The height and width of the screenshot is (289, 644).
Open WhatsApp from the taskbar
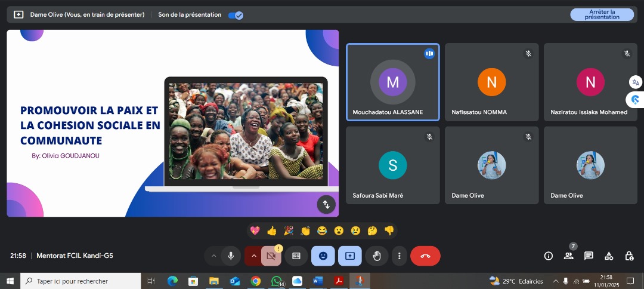coord(277,281)
